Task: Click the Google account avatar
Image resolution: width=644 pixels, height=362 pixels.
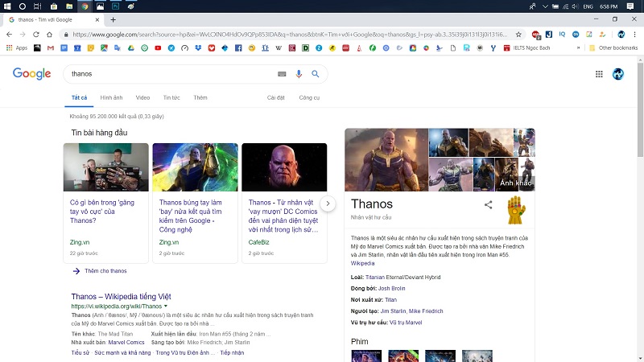Action: click(618, 74)
